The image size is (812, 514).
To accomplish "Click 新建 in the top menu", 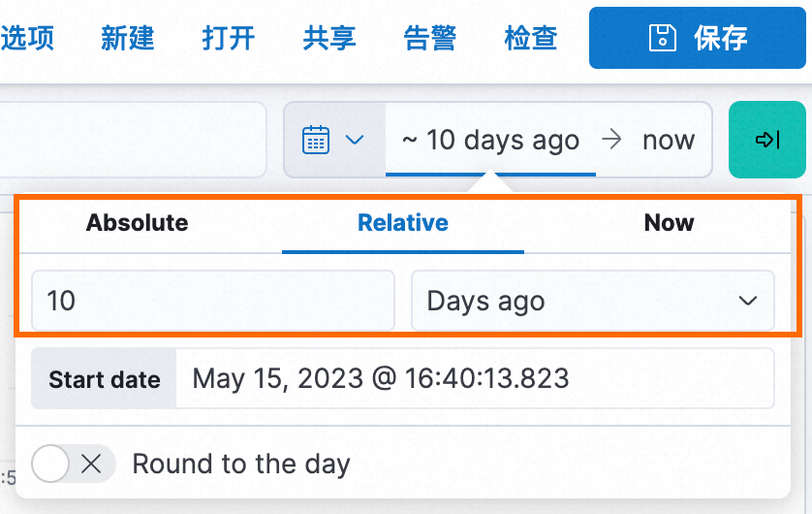I will (128, 38).
